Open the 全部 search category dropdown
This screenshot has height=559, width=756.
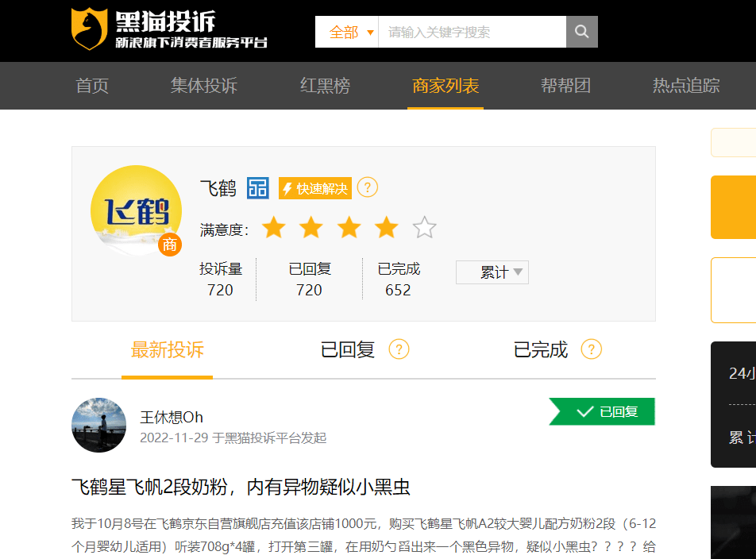pos(347,32)
